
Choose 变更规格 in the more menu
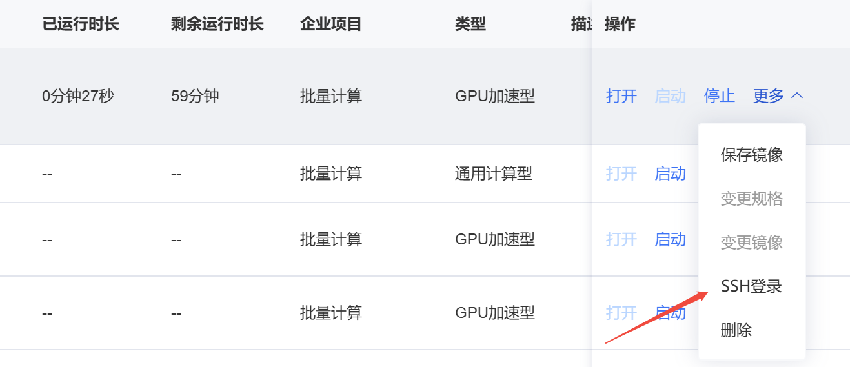click(751, 199)
